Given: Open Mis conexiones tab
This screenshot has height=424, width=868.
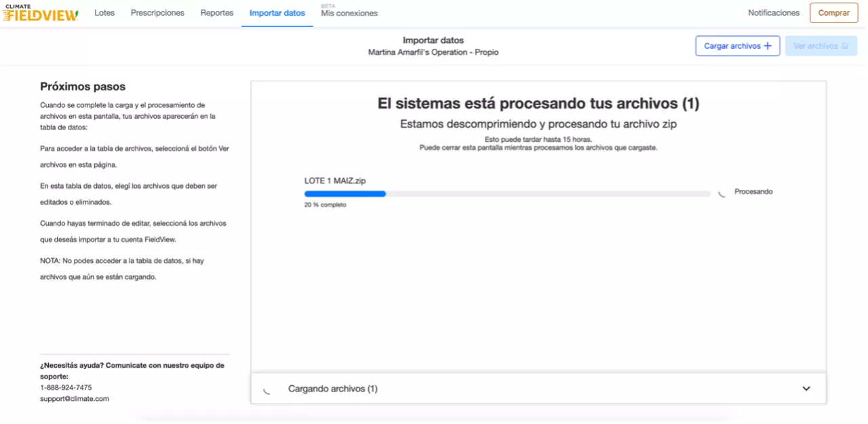Looking at the screenshot, I should tap(349, 14).
